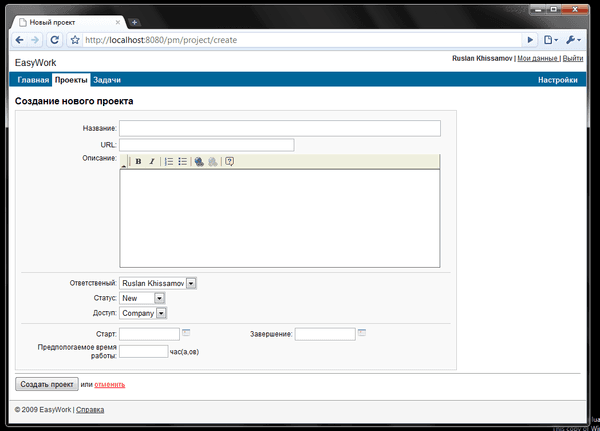Expand the Ответственный dropdown

(191, 283)
